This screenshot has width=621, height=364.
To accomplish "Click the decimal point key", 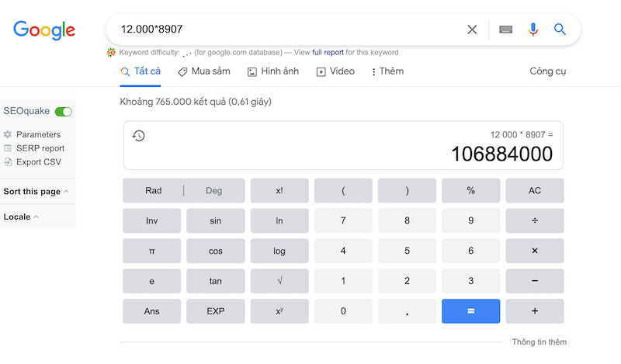I will (x=407, y=311).
